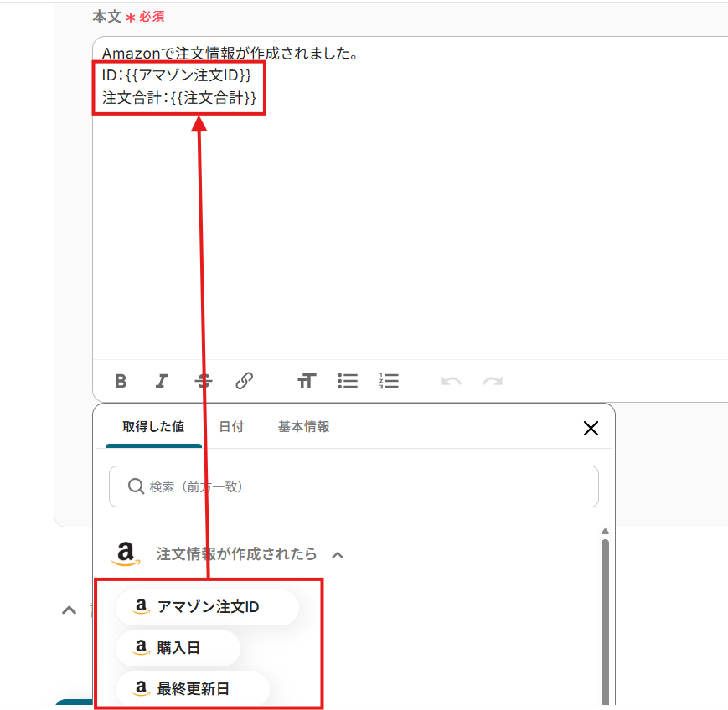
Task: Undo the last edit
Action: coord(452,381)
